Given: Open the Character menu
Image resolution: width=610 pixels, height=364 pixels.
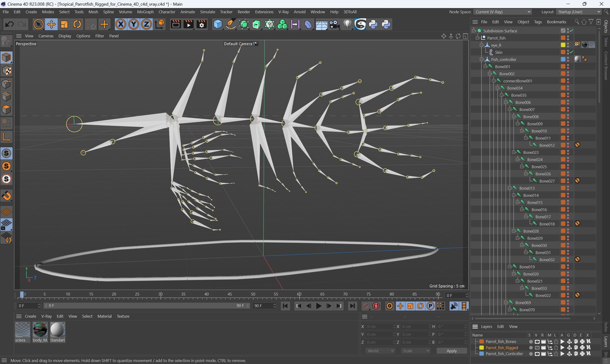Looking at the screenshot, I should (167, 12).
